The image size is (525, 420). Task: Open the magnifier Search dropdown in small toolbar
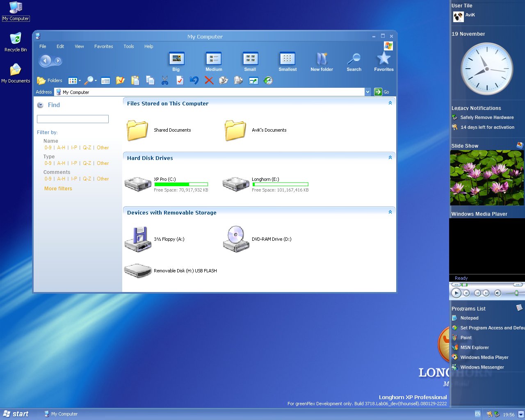(x=90, y=80)
